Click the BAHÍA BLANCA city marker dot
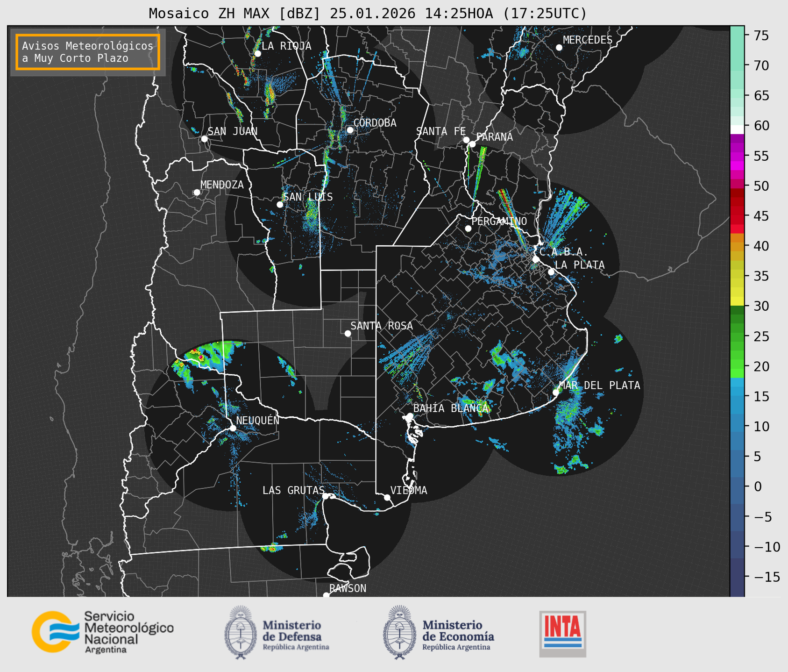Viewport: 788px width, 672px height. coord(410,415)
